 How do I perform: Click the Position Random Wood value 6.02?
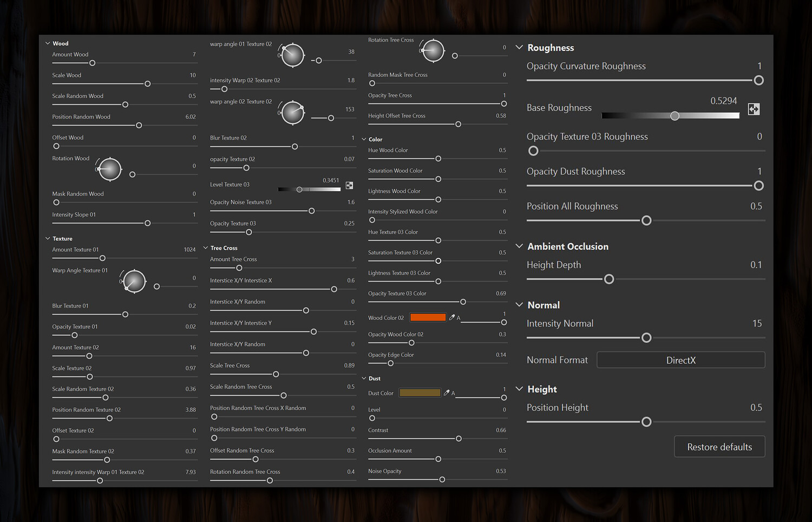click(191, 117)
